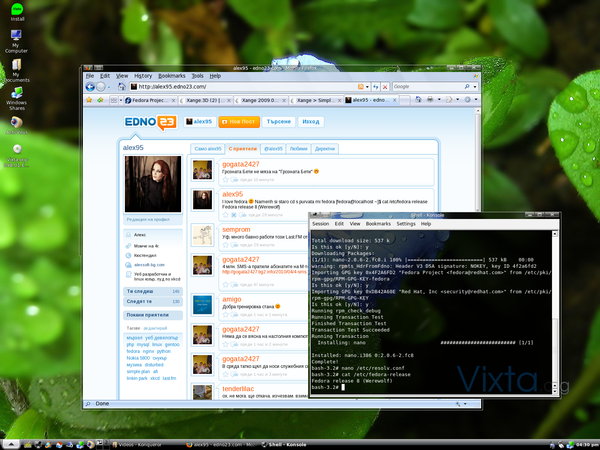
Task: Stop loading with the red X icon
Action: (x=385, y=87)
